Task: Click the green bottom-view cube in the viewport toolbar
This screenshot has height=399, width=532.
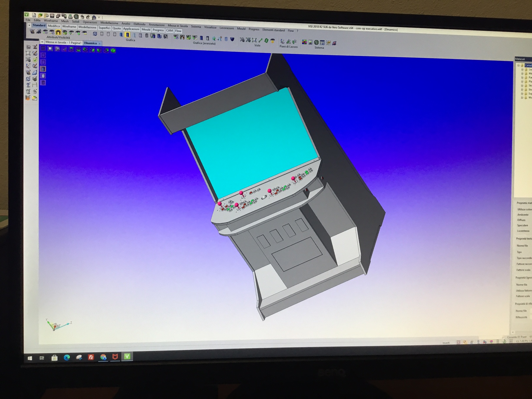Action: point(78,50)
